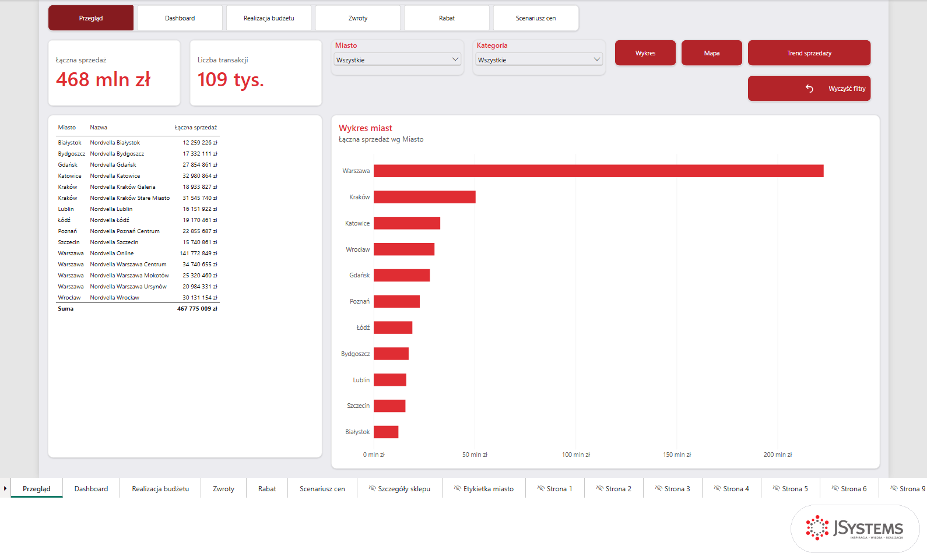
Task: Sort table by Łączna sprzedaż column header
Action: [196, 128]
